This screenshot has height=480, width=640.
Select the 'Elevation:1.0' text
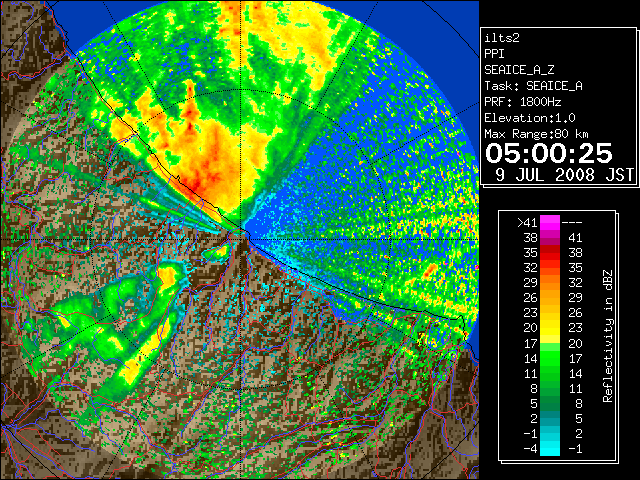(530, 118)
